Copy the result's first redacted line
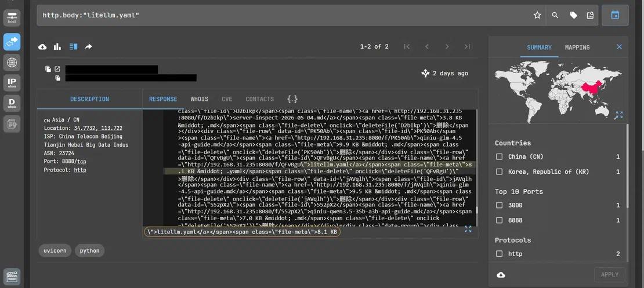This screenshot has width=644, height=288. (48, 69)
